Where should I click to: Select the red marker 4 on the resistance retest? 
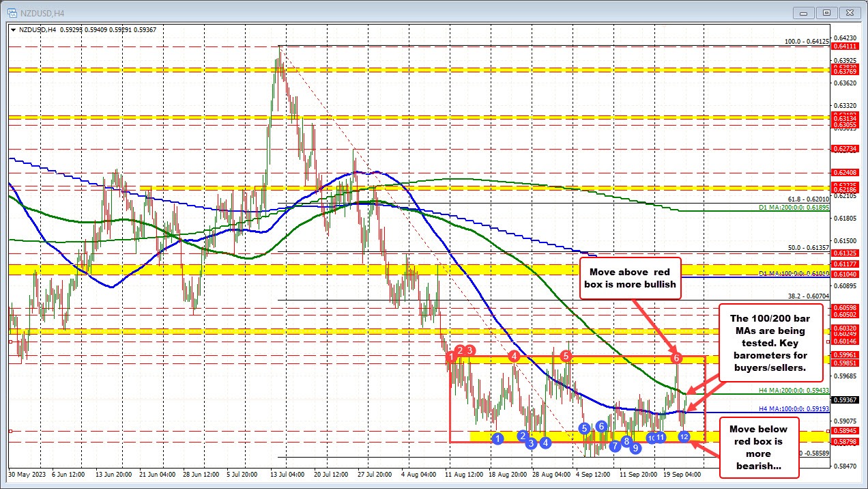tap(515, 356)
